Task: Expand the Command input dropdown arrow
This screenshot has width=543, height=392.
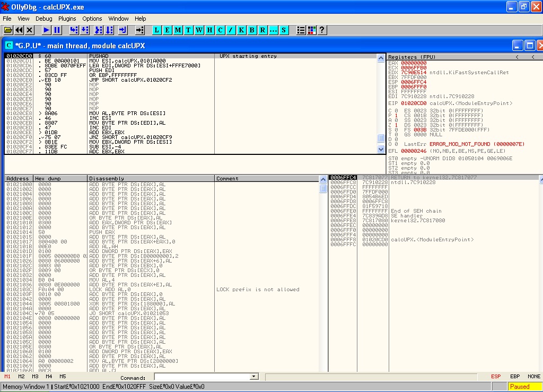Action: click(253, 377)
